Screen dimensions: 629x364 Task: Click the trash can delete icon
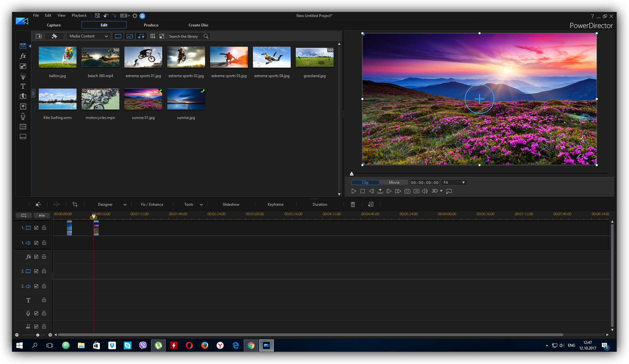click(353, 204)
